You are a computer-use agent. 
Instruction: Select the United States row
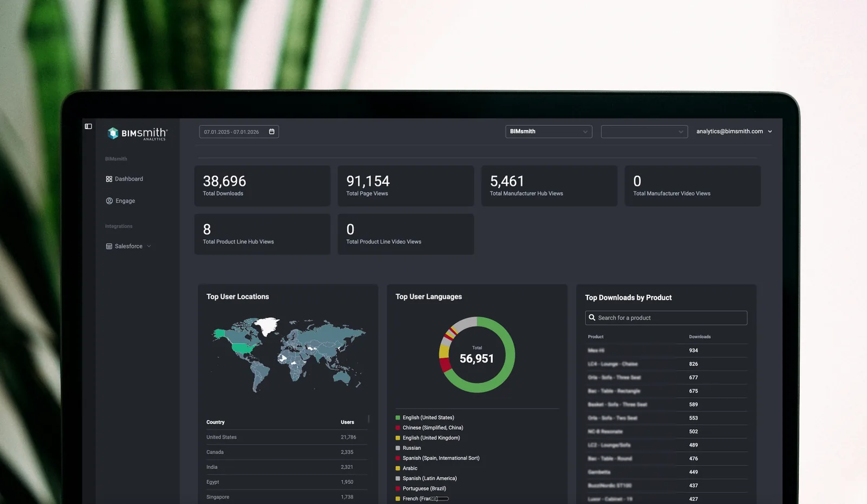coord(287,437)
